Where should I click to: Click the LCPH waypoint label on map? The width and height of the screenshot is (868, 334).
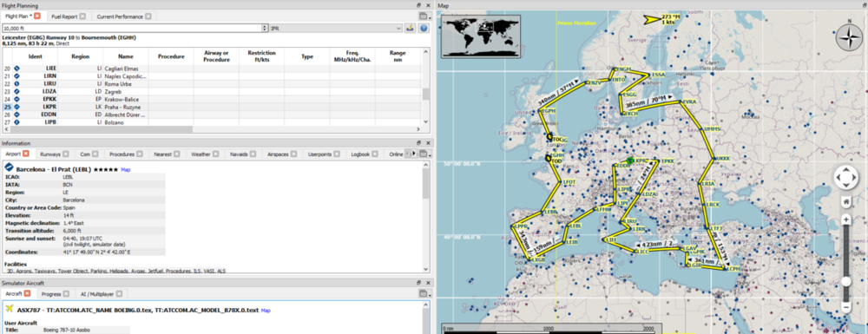click(x=733, y=269)
